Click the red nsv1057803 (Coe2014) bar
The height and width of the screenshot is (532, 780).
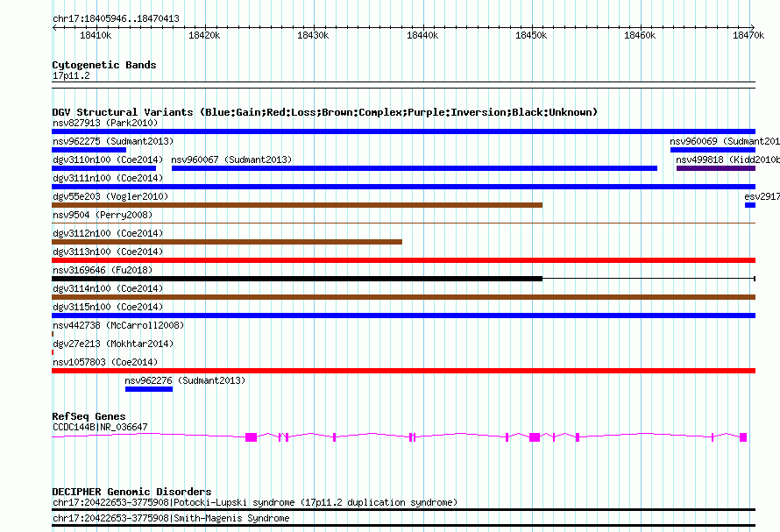pos(403,371)
